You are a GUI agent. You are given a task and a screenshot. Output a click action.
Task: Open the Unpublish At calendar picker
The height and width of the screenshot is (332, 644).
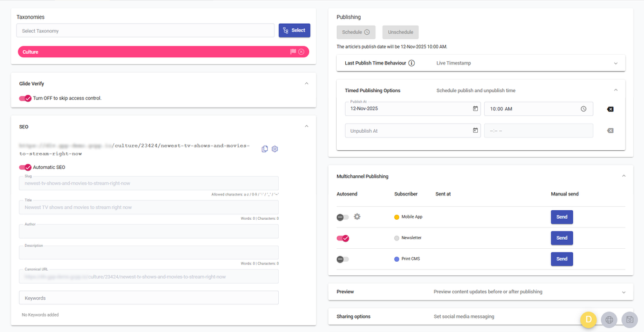475,131
